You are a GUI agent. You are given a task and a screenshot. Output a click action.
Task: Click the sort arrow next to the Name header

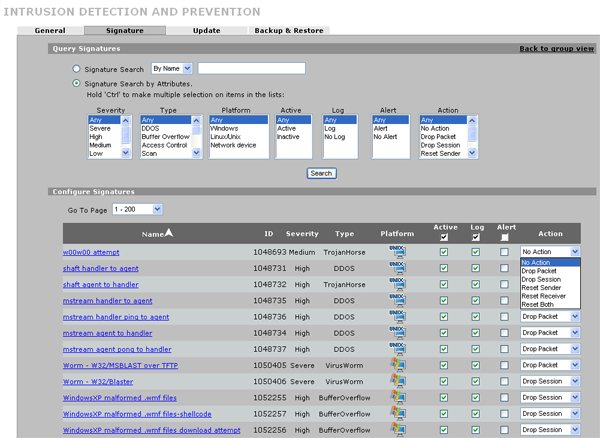click(x=169, y=233)
